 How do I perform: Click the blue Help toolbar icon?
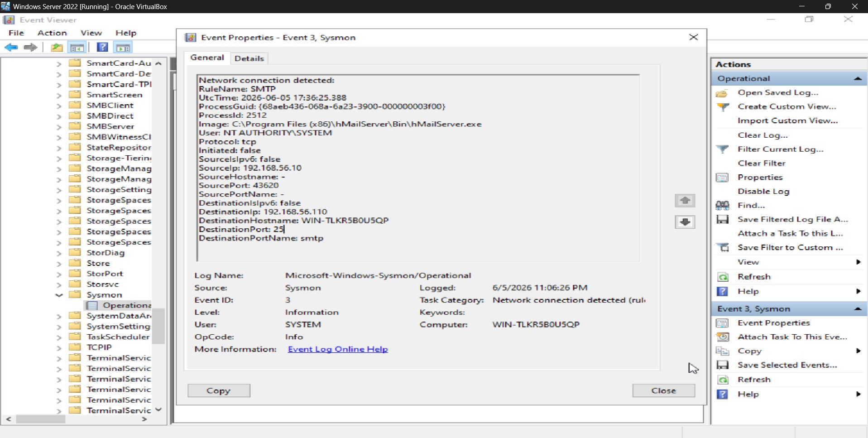(x=103, y=47)
